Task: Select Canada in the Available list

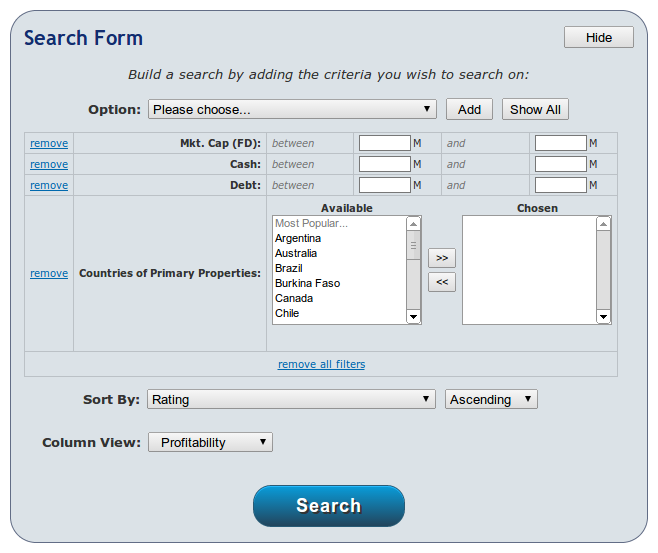Action: [294, 298]
